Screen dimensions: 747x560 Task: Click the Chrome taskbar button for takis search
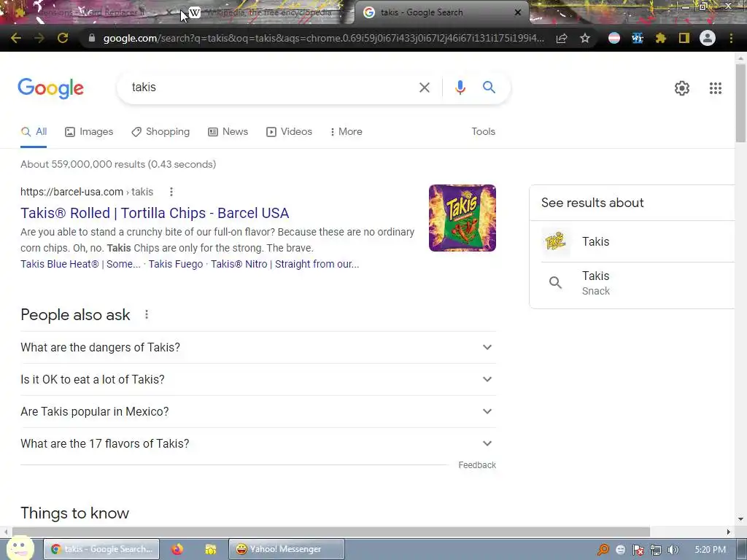coord(101,549)
